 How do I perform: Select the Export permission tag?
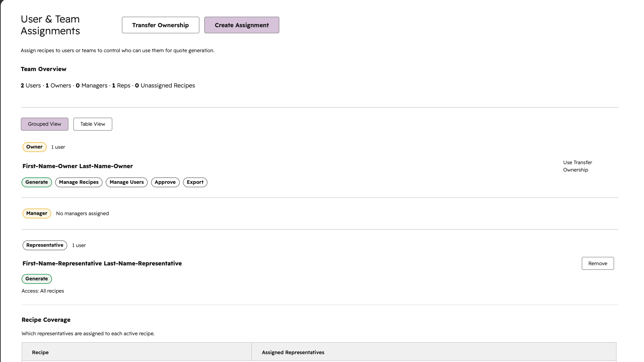pos(195,182)
